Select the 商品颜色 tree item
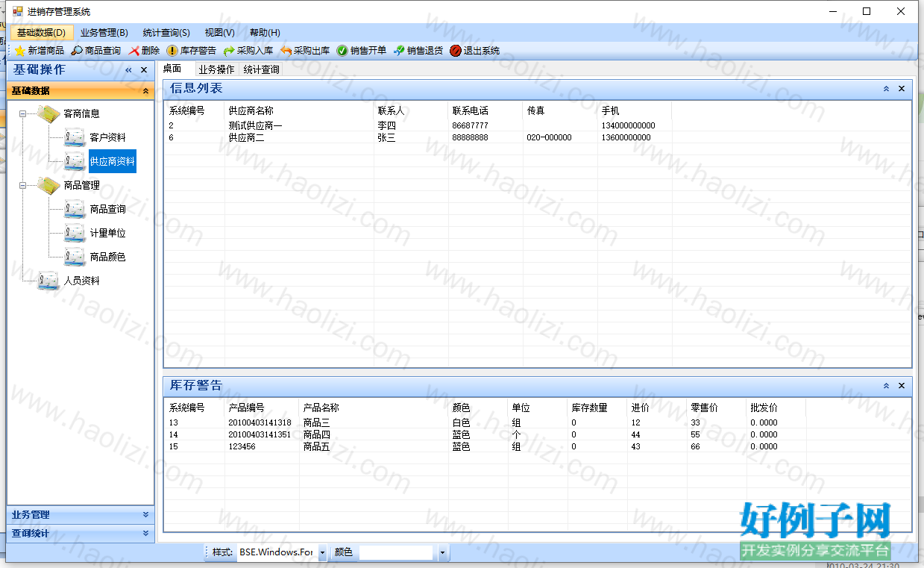Image resolution: width=924 pixels, height=568 pixels. [108, 257]
